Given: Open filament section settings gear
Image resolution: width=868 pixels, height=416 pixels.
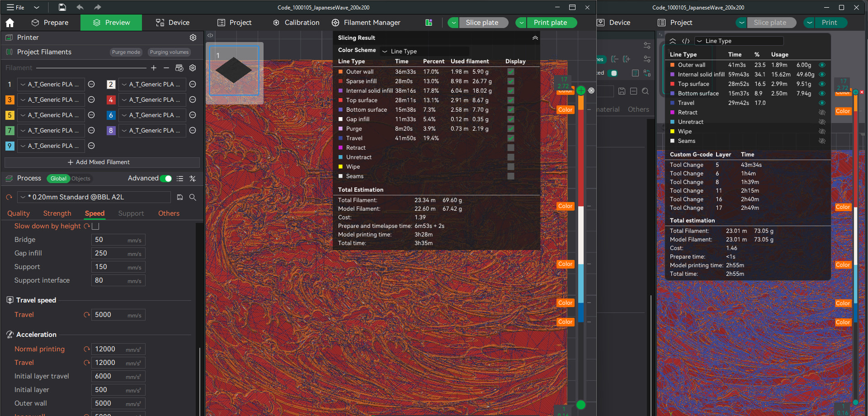Looking at the screenshot, I should pos(193,68).
